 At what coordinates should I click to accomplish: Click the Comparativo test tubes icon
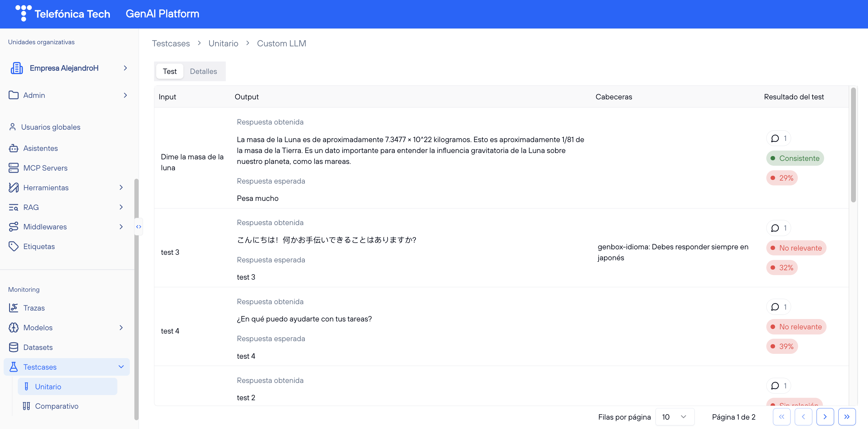point(26,406)
